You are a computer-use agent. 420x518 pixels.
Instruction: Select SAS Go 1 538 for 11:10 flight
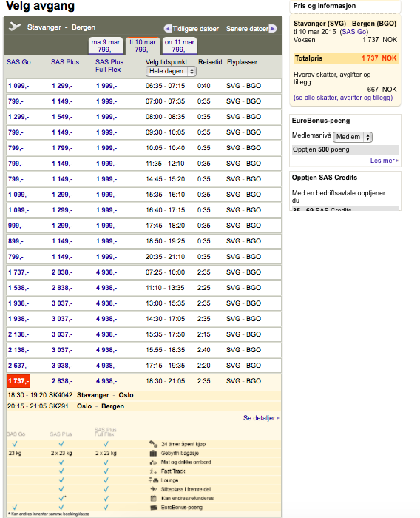(x=18, y=287)
